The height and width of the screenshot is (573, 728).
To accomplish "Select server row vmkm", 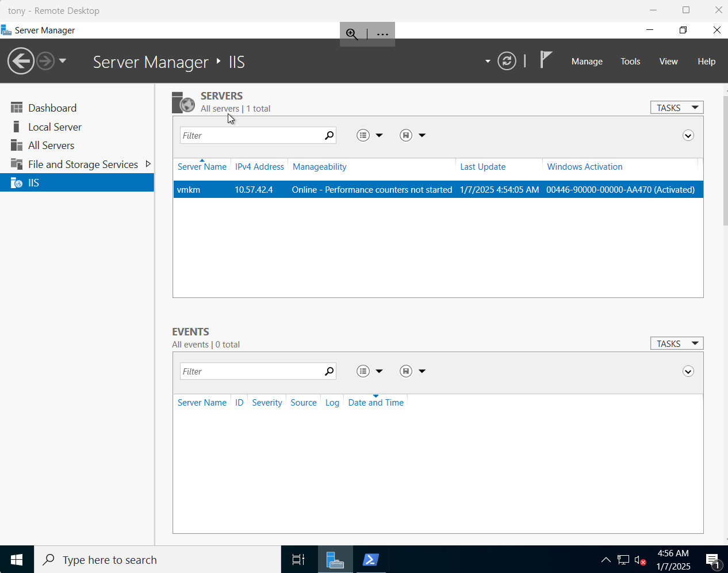I will point(438,190).
